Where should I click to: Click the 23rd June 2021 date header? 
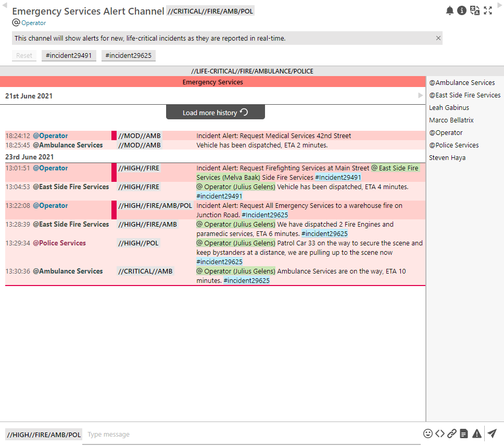point(30,157)
